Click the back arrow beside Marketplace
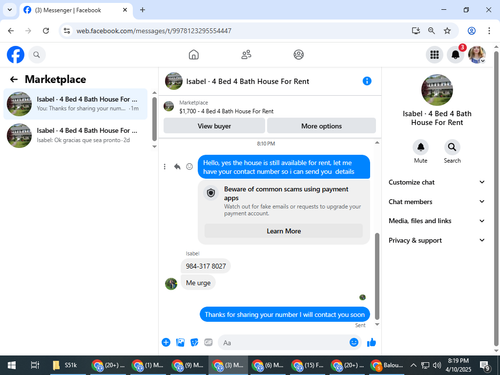 pos(14,79)
